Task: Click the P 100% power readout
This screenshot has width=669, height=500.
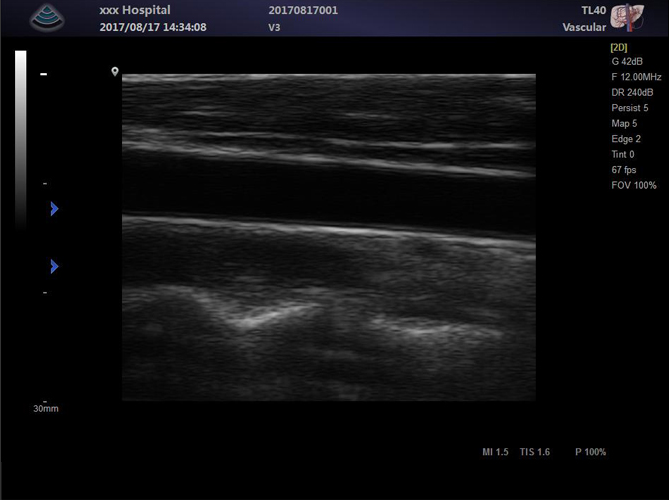Action: (590, 452)
